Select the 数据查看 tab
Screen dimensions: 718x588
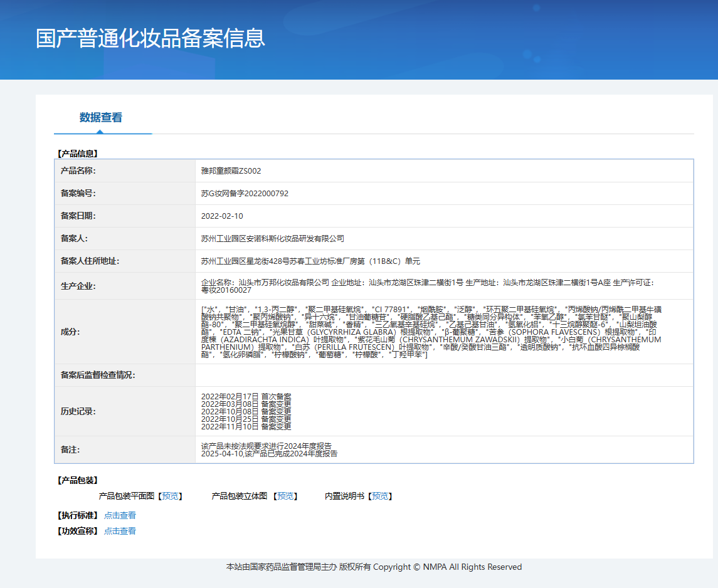coord(100,117)
